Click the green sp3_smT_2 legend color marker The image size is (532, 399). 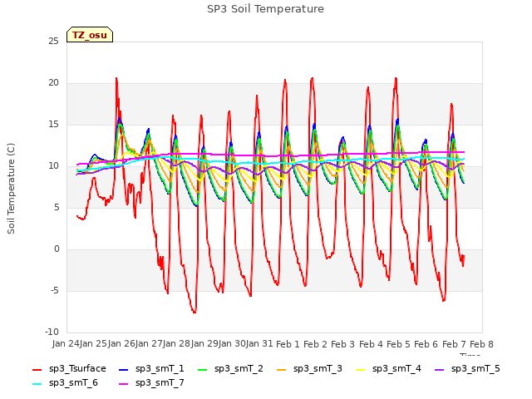click(x=203, y=369)
